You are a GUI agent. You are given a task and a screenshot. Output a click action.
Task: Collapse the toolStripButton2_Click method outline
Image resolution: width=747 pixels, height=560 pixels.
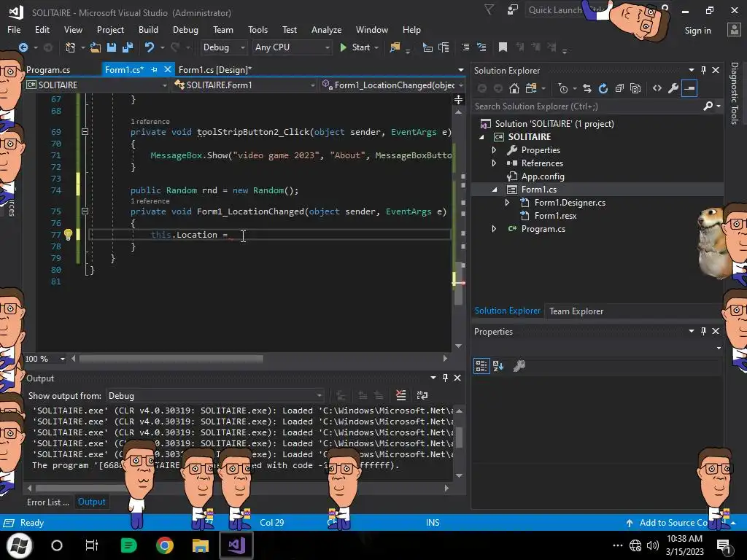(x=85, y=132)
